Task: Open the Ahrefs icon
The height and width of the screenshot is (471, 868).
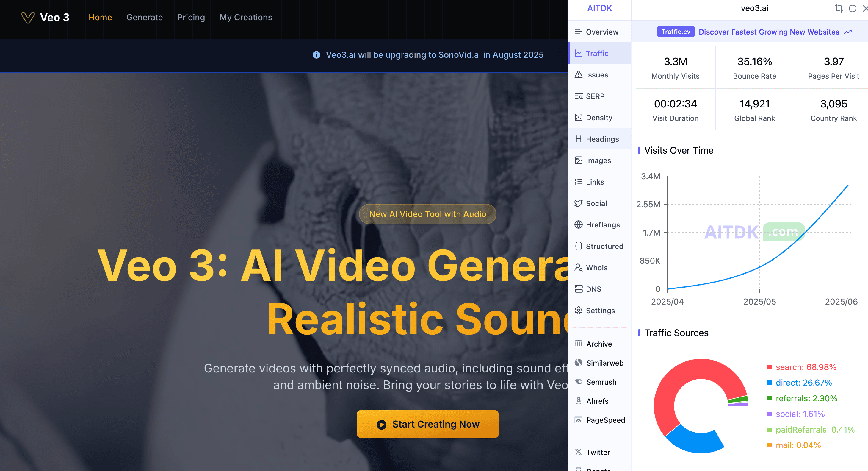Action: (579, 401)
